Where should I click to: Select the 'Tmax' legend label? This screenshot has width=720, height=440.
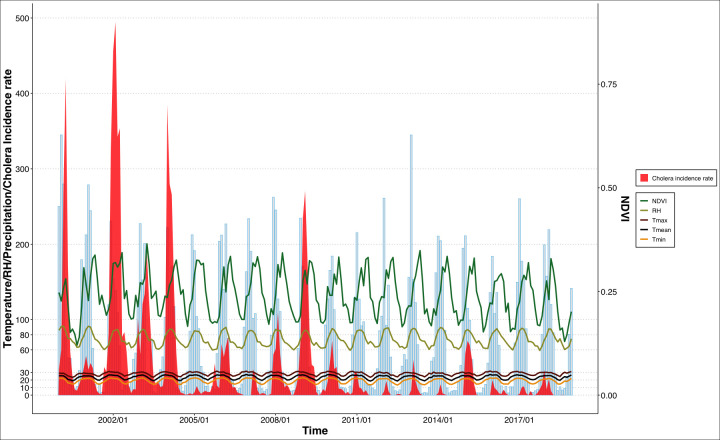pyautogui.click(x=659, y=220)
